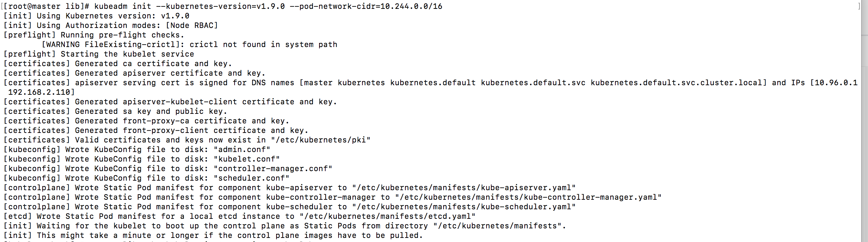Click the "scheduler.conf" filename
Image resolution: width=868 pixels, height=242 pixels.
pos(251,178)
